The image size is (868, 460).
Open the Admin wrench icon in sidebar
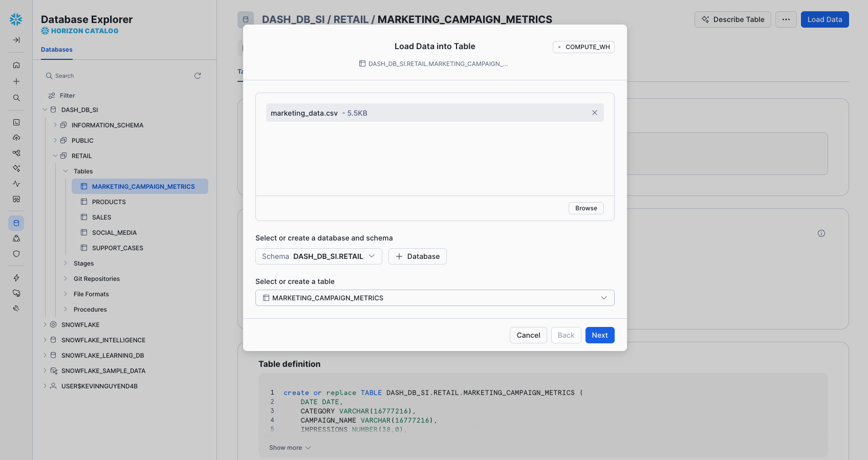[x=16, y=309]
